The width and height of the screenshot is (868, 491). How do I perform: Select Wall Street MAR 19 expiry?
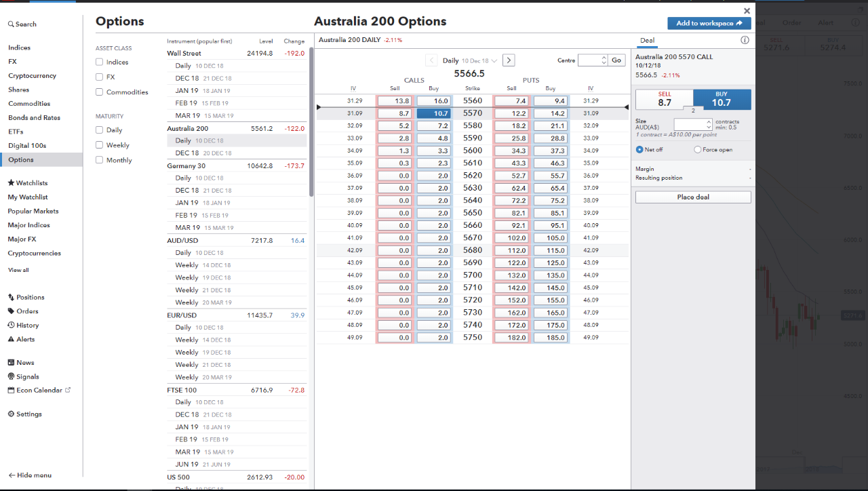click(237, 116)
